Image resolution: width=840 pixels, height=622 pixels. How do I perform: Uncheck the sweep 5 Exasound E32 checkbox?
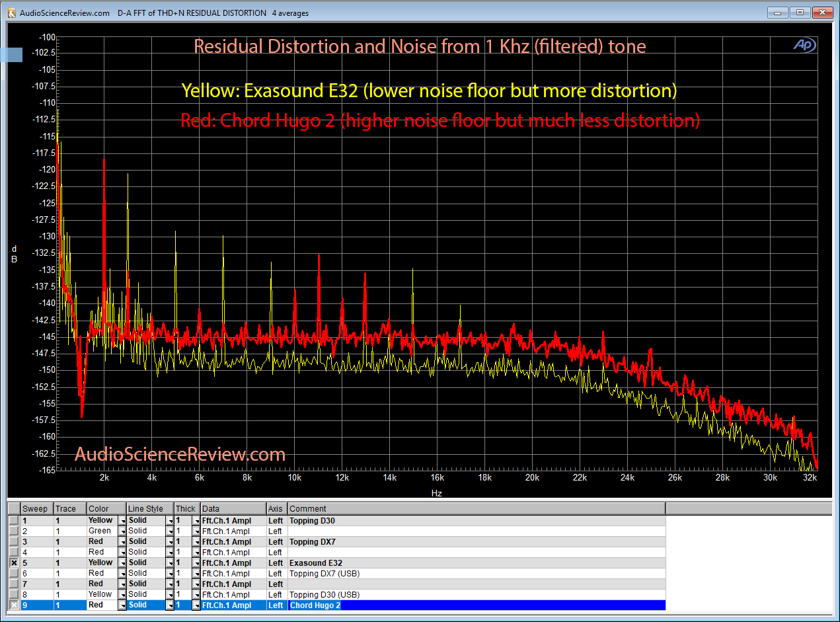(14, 563)
